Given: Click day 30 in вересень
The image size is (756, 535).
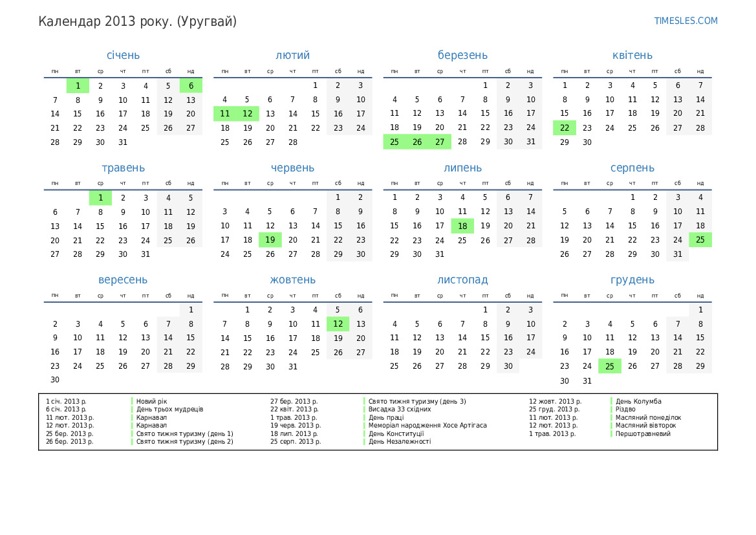Looking at the screenshot, I should click(x=55, y=380).
